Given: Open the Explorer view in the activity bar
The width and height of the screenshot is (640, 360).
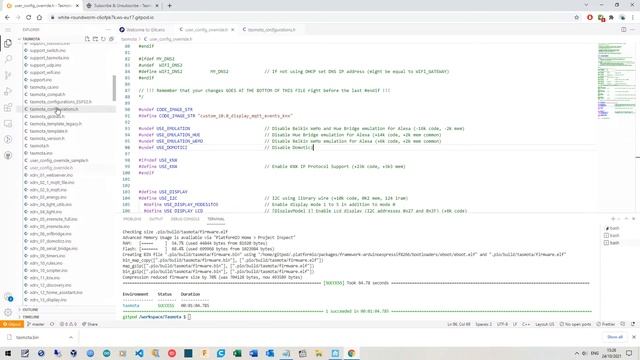Looking at the screenshot, I should (x=8, y=43).
